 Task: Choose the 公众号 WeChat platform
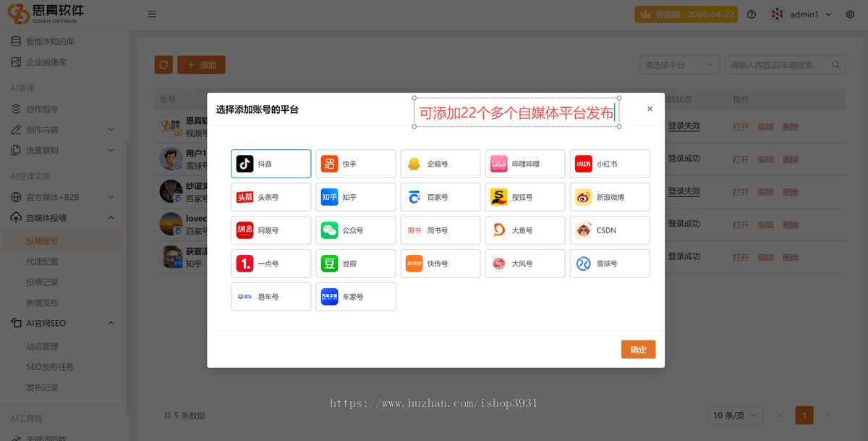click(356, 230)
